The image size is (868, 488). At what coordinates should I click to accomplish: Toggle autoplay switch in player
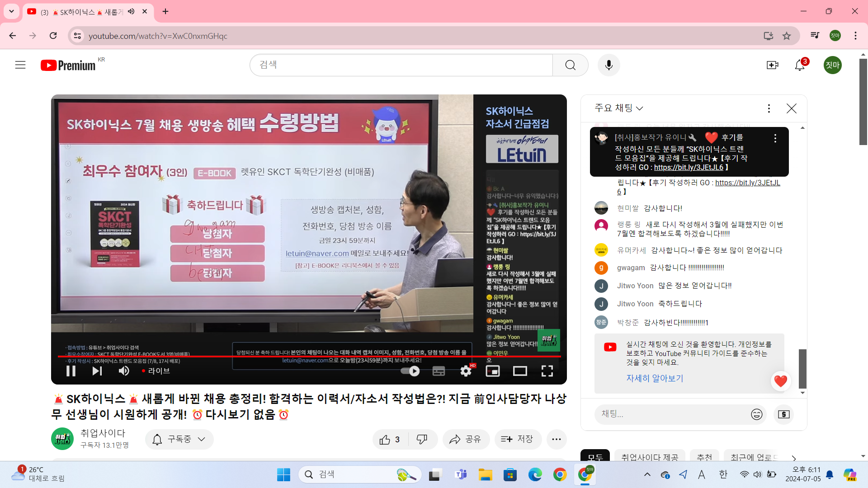click(x=410, y=371)
